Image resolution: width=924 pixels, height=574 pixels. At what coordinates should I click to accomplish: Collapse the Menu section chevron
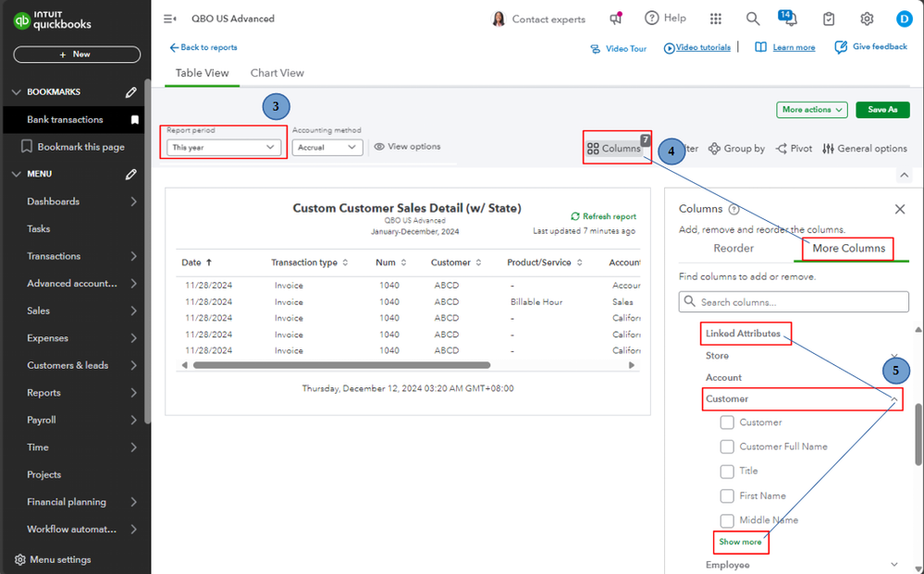(x=17, y=174)
